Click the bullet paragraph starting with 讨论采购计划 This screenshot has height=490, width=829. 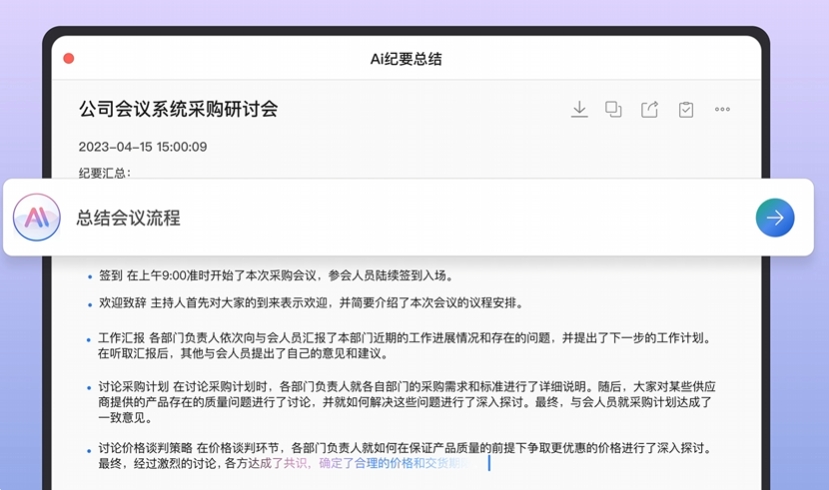(x=406, y=402)
